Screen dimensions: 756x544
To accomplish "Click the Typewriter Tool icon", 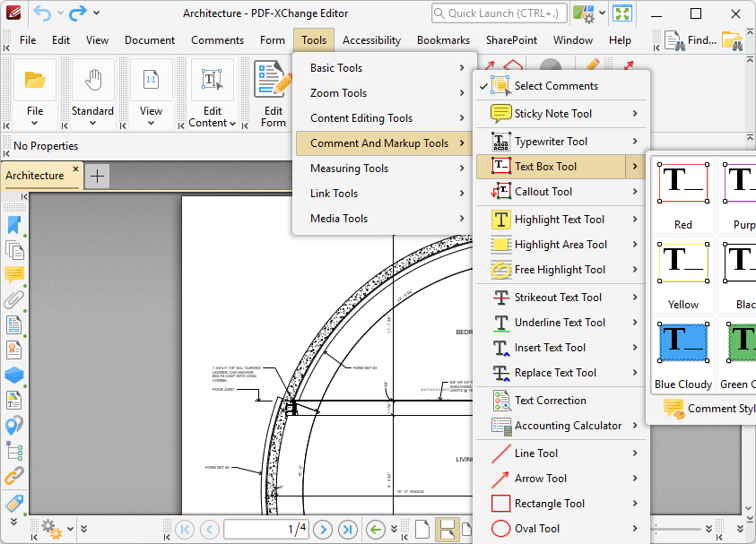I will (x=501, y=142).
